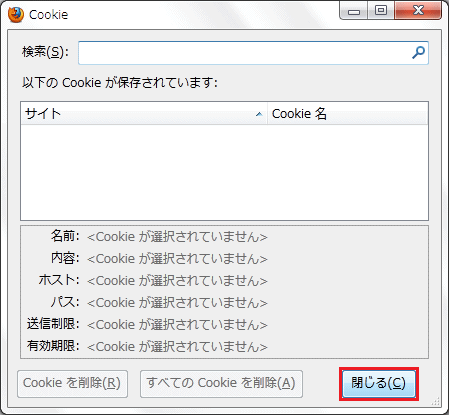Close the dialog with the 閉じる(C) button
The height and width of the screenshot is (415, 449).
pos(379,384)
